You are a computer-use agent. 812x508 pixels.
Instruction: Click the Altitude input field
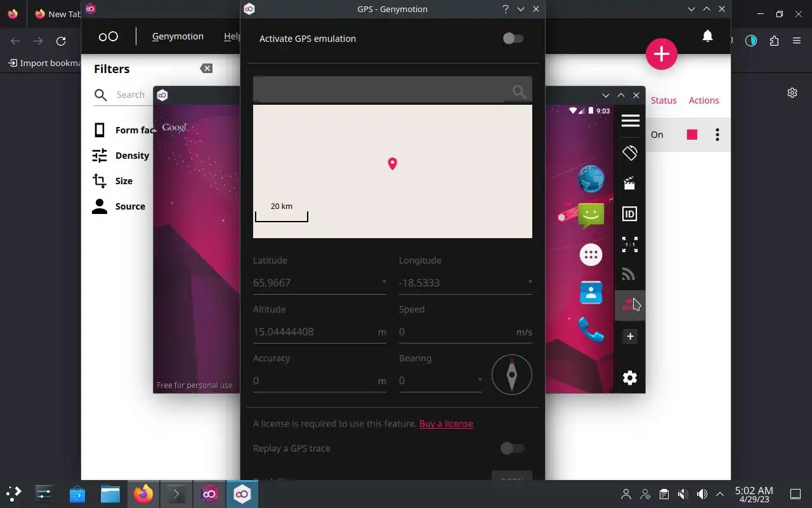coord(320,332)
